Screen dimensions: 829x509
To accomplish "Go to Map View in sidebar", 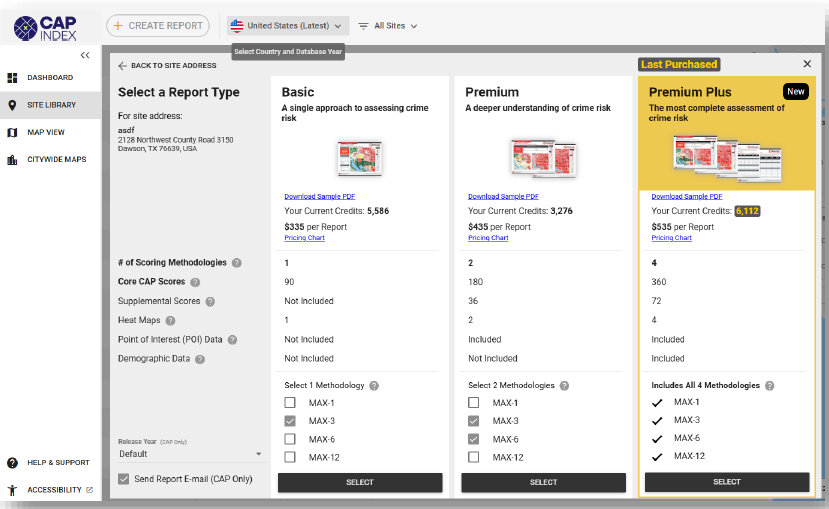I will [46, 132].
